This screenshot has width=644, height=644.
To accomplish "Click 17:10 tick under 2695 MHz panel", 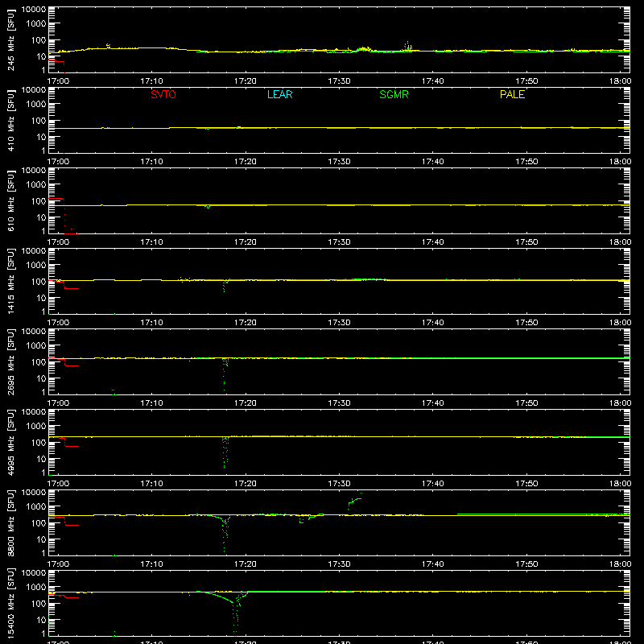I will pos(151,403).
